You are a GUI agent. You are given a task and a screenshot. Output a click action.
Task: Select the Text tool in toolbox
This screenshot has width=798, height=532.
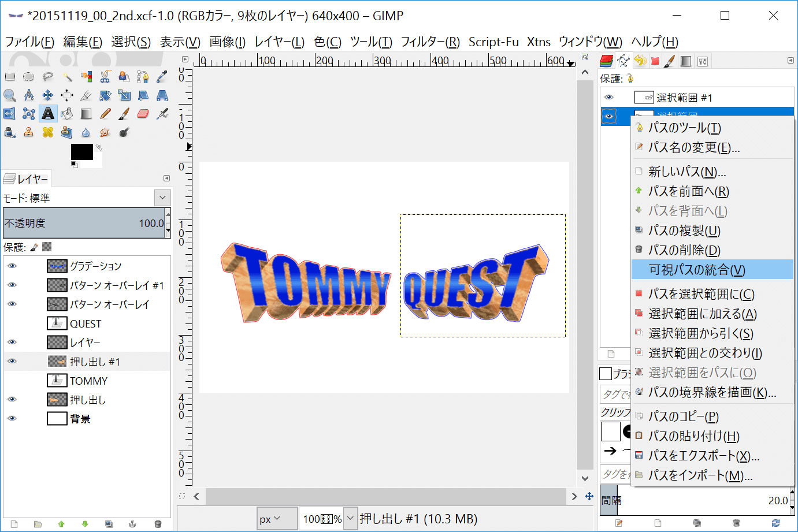click(48, 114)
